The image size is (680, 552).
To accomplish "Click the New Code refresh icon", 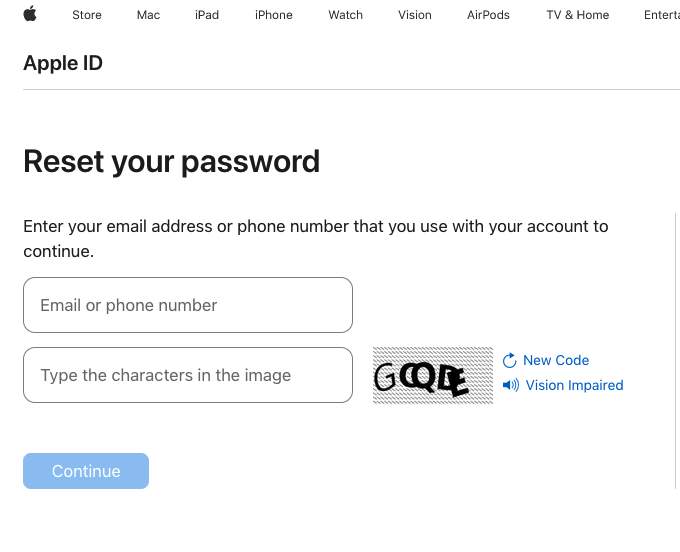I will (510, 360).
